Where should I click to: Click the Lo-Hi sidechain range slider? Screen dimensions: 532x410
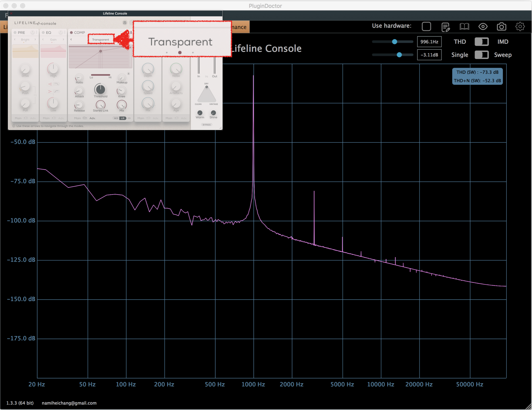tap(101, 75)
